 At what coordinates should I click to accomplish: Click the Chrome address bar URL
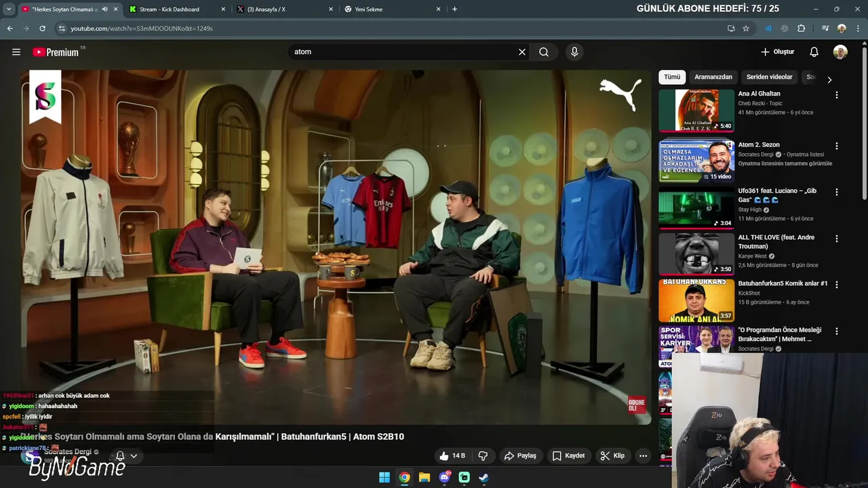[141, 28]
